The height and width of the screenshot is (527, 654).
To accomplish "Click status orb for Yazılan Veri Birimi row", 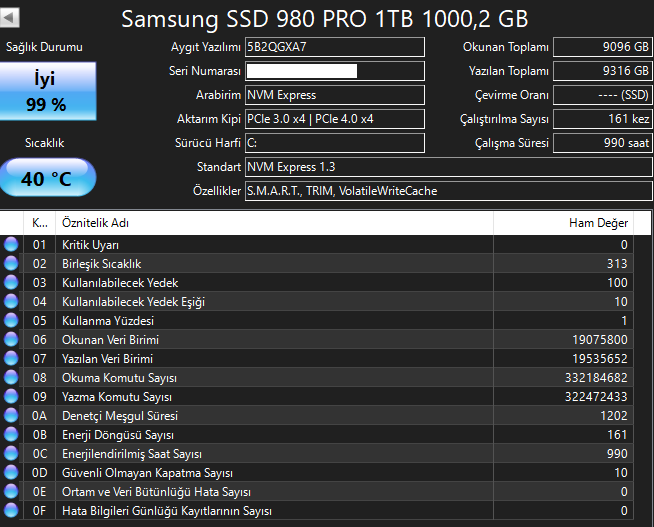I will [x=11, y=359].
